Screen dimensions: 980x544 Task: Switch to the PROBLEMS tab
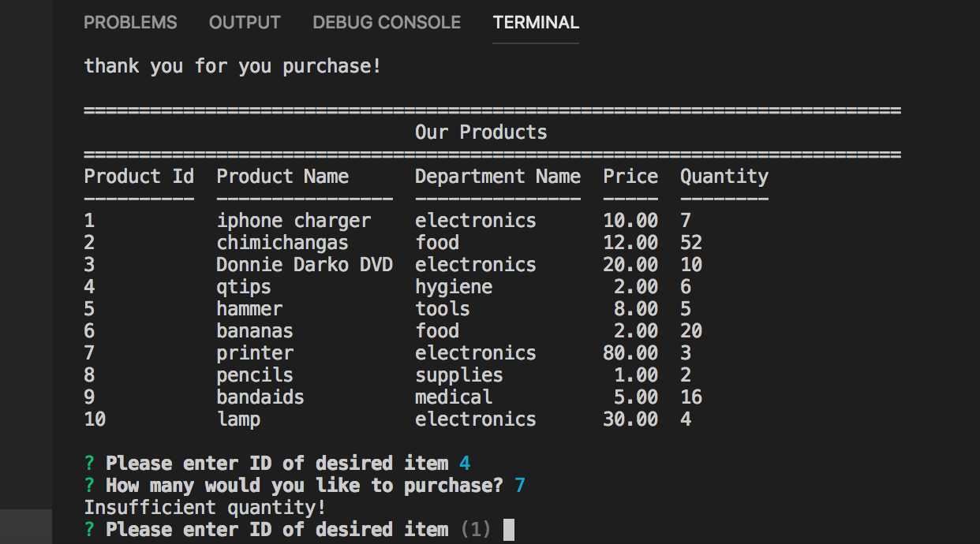pos(130,23)
